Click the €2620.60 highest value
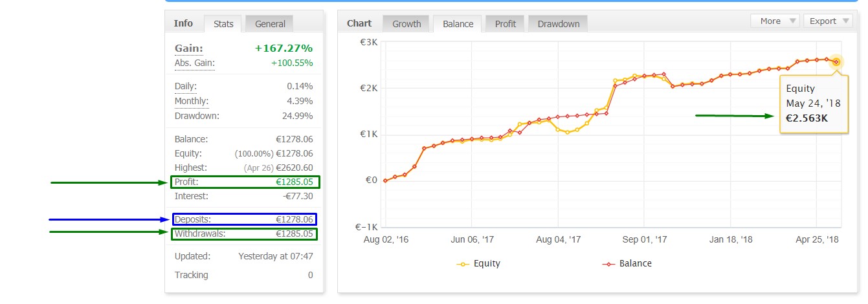The image size is (868, 304). click(295, 168)
